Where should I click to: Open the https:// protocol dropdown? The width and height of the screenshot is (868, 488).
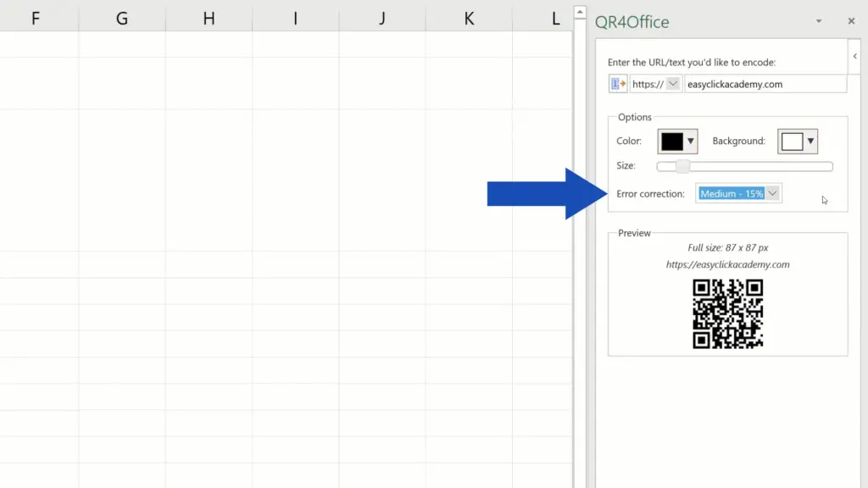click(655, 84)
